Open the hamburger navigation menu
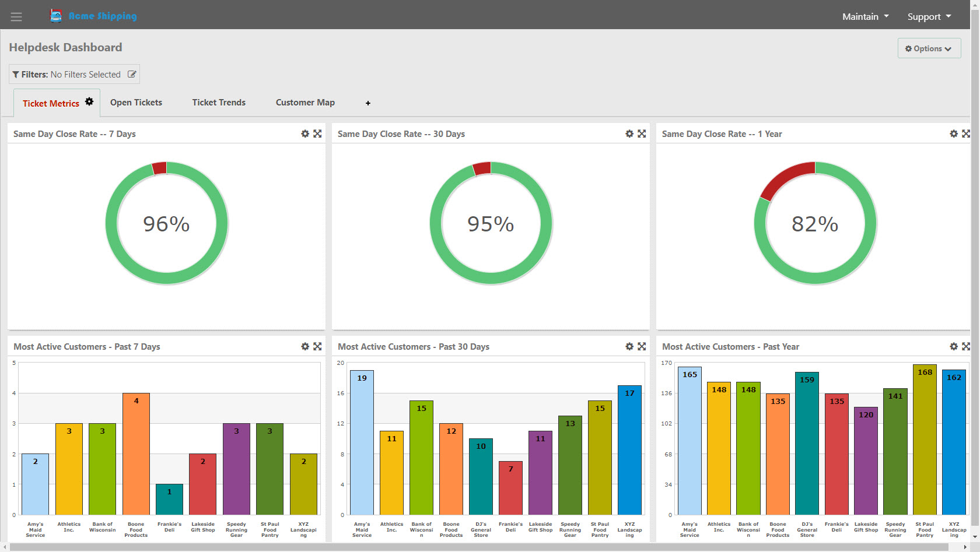Screen dimensions: 980x552 tap(16, 17)
